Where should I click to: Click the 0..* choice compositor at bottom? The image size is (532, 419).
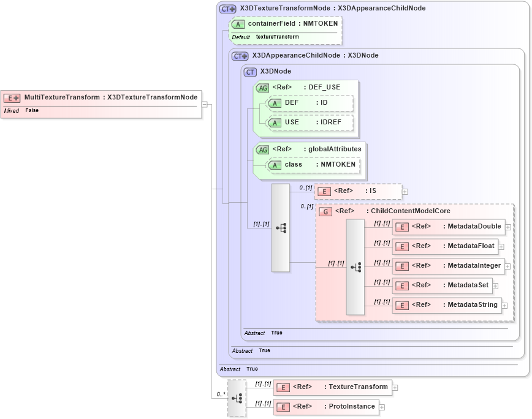click(237, 398)
